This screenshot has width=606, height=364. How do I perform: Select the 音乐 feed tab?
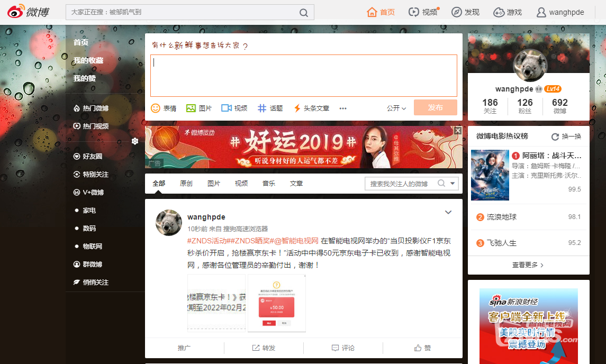(269, 184)
